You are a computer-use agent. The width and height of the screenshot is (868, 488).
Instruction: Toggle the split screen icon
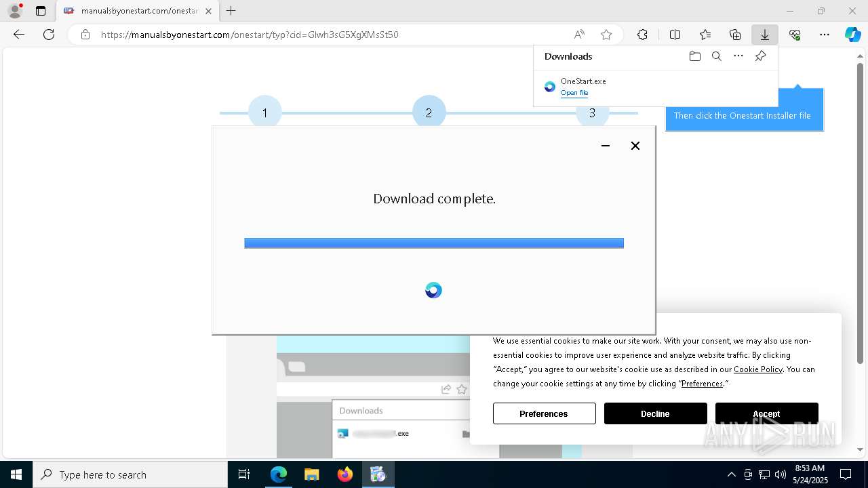point(675,35)
